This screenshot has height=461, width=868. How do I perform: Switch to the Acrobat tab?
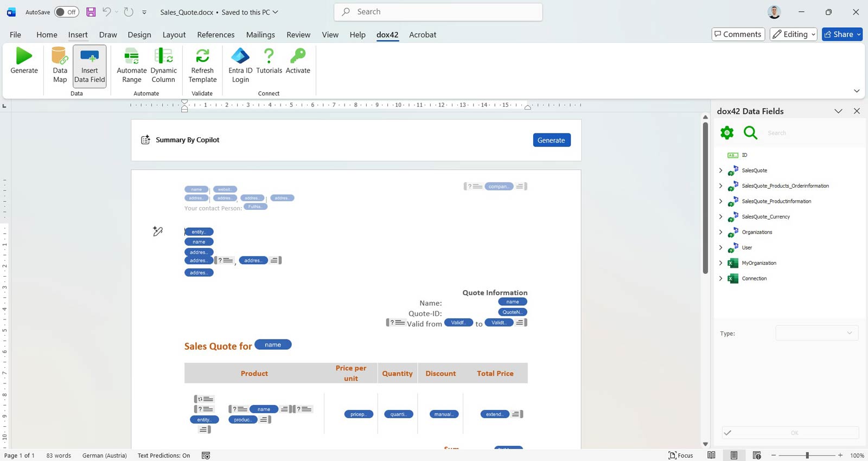coord(423,35)
